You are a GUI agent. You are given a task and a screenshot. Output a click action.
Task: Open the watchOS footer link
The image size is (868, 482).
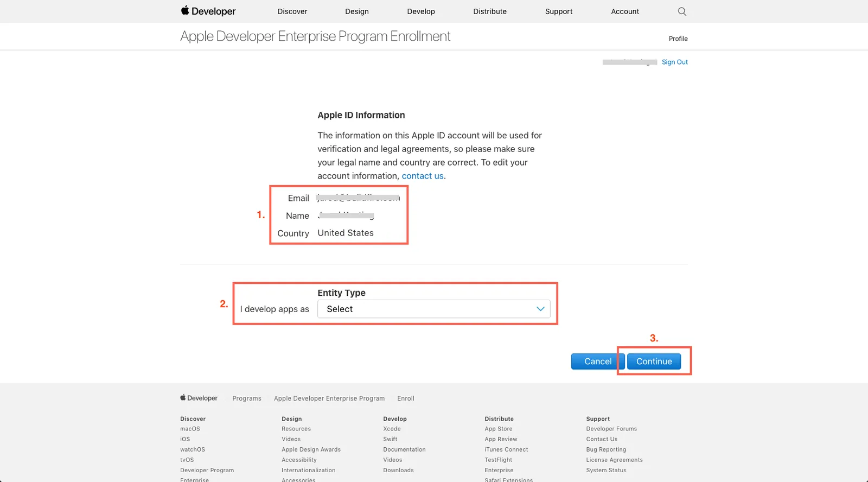pyautogui.click(x=193, y=449)
